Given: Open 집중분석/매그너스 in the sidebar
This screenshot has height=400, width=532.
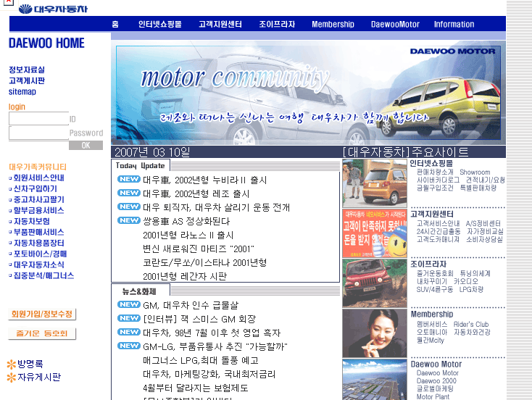Looking at the screenshot, I should click(43, 275).
